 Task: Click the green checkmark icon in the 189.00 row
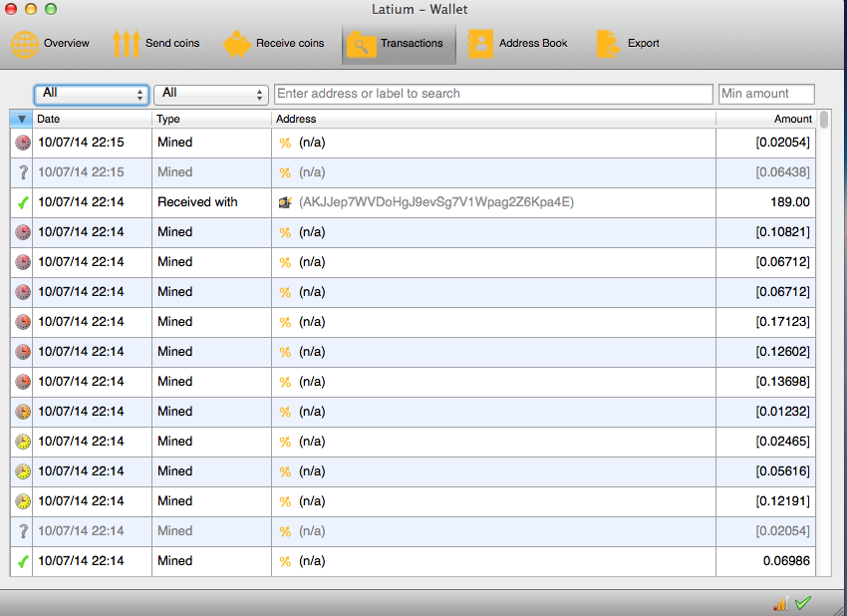[23, 202]
